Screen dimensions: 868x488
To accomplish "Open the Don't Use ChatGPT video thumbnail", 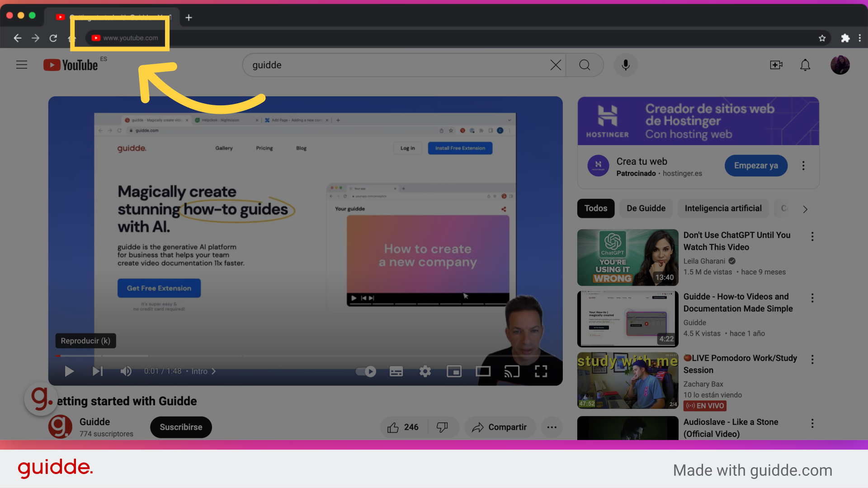I will point(627,258).
